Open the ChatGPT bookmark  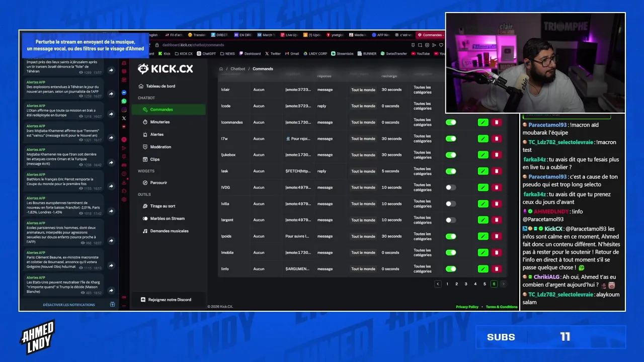206,53
